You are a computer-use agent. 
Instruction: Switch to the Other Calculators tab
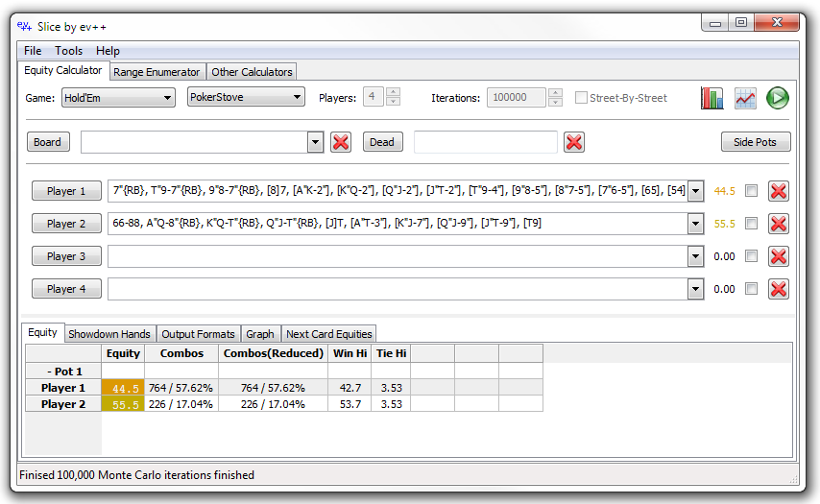252,72
